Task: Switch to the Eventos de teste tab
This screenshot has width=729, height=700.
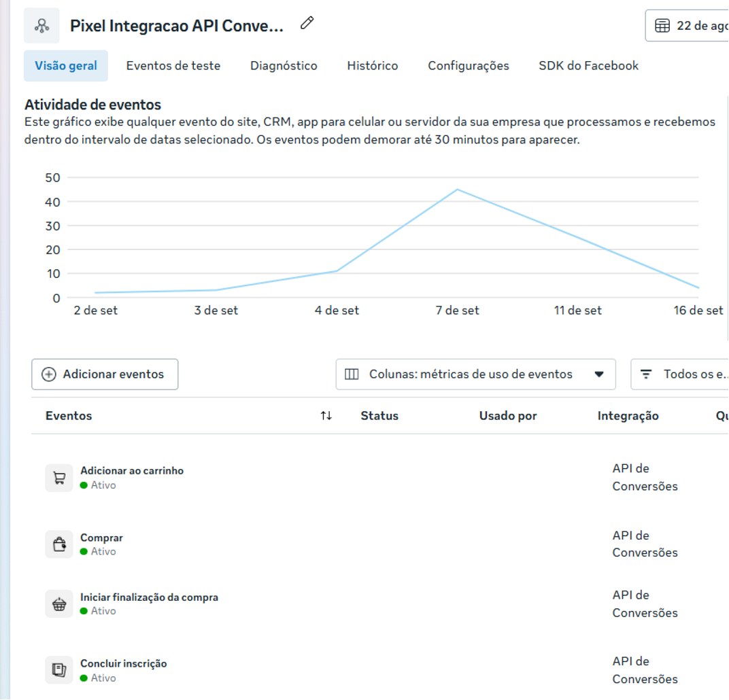Action: pos(173,65)
